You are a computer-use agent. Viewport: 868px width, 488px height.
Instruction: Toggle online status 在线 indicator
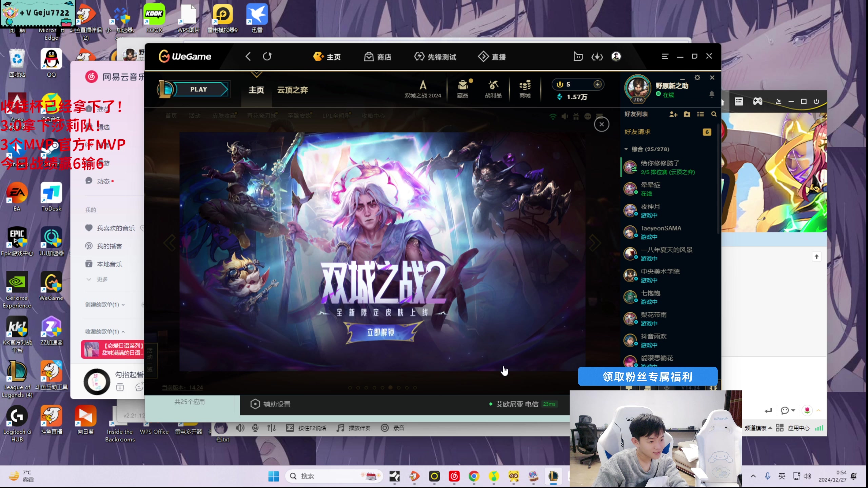tap(665, 95)
